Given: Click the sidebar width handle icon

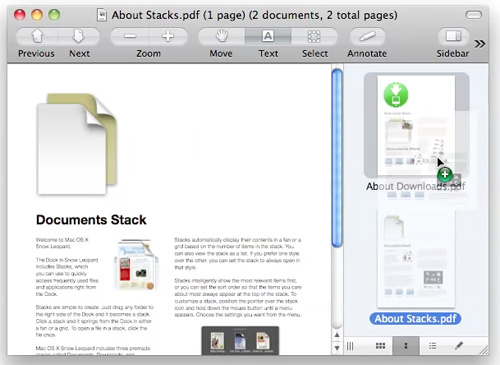Looking at the screenshot, I should pos(350,346).
